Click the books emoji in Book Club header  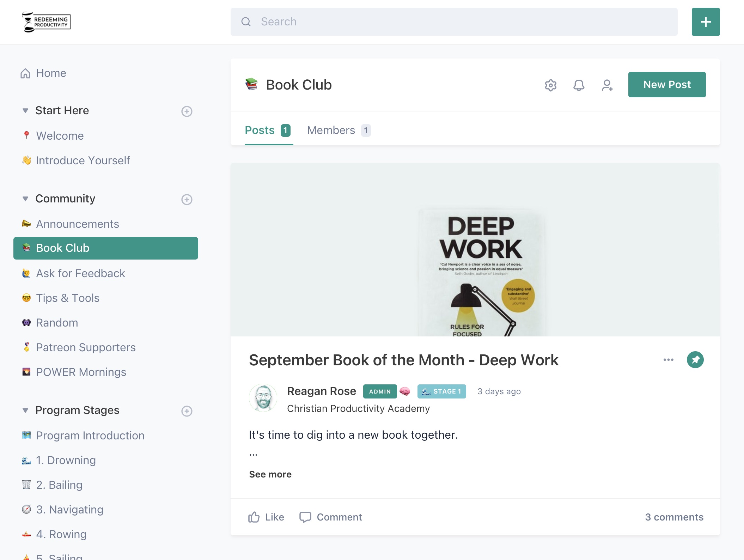coord(252,84)
